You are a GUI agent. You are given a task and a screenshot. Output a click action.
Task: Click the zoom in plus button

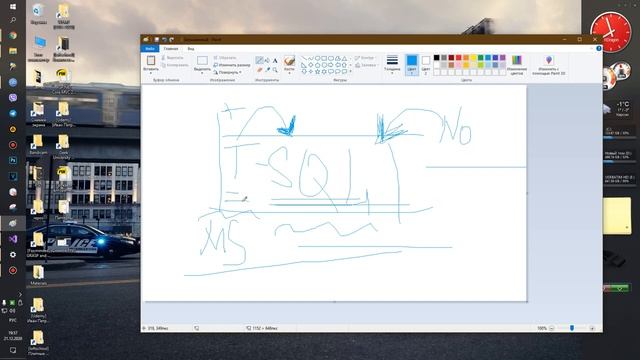click(x=592, y=328)
